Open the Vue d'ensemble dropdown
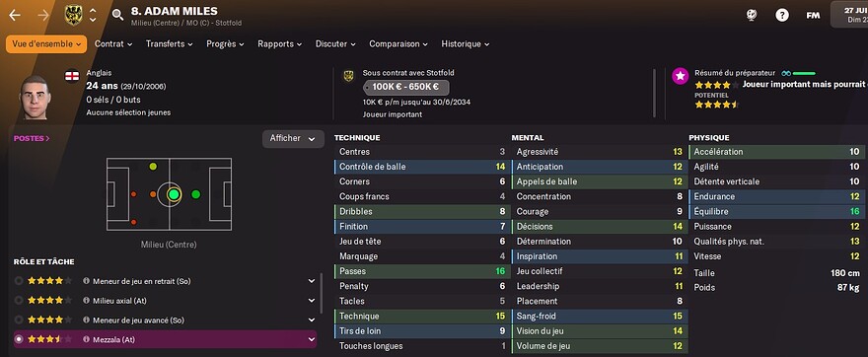The width and height of the screenshot is (868, 357). [46, 44]
